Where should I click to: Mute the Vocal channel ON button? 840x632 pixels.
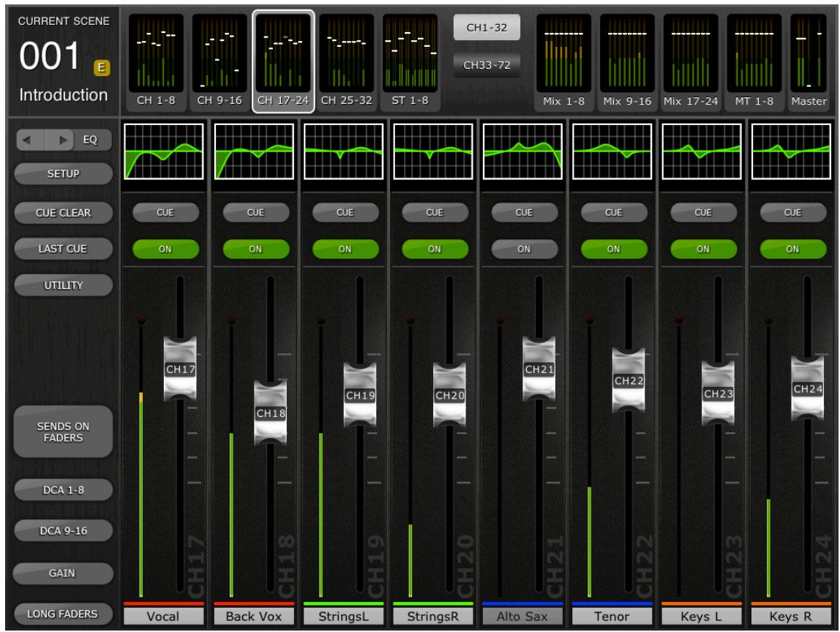165,249
